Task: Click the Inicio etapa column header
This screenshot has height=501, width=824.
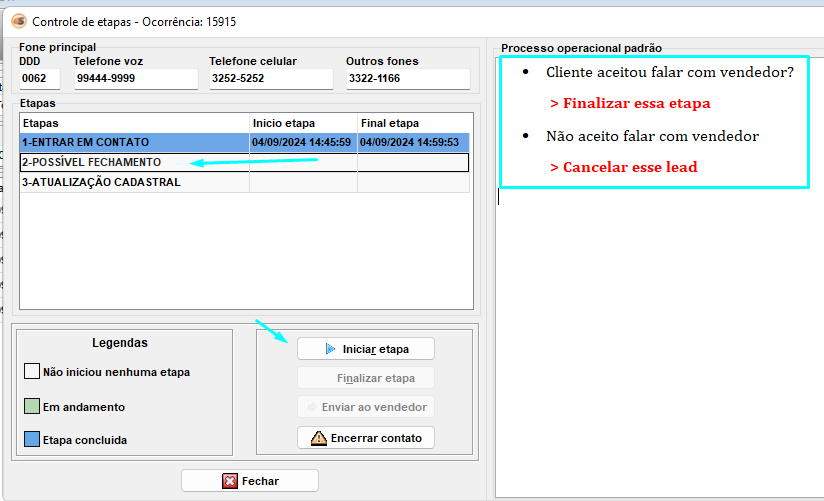Action: [x=302, y=122]
